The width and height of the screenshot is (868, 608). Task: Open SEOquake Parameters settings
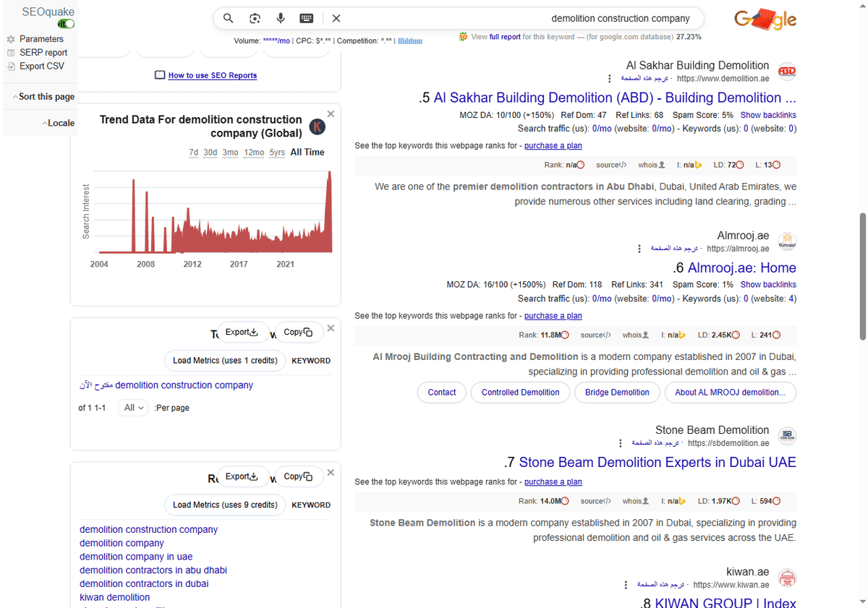click(x=41, y=39)
